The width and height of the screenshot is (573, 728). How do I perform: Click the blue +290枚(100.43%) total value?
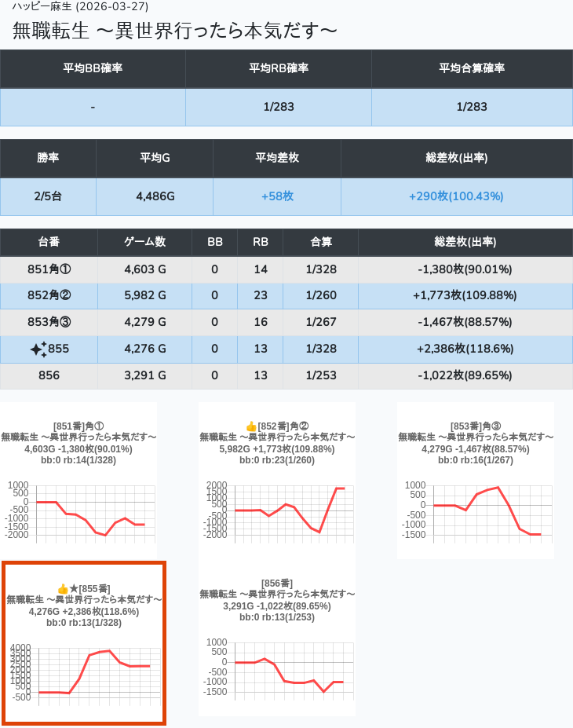[x=456, y=196]
